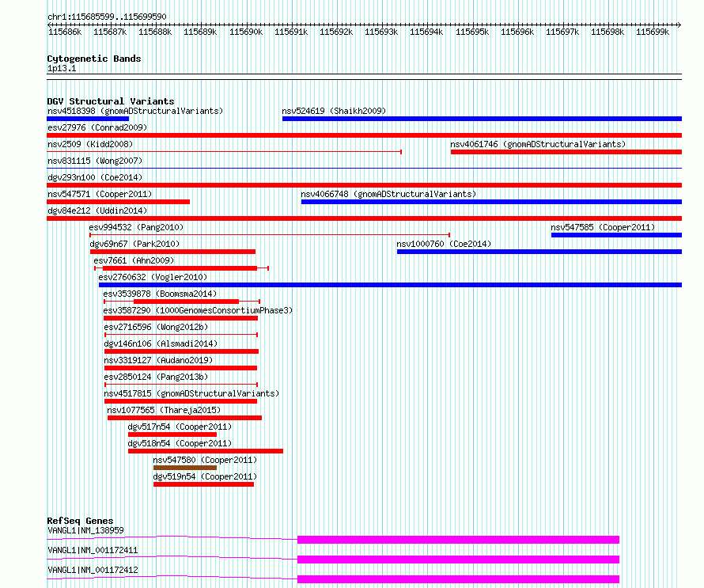This screenshot has width=704, height=588.
Task: Click VANGL1|NM_001172412 transcript label
Action: [93, 570]
